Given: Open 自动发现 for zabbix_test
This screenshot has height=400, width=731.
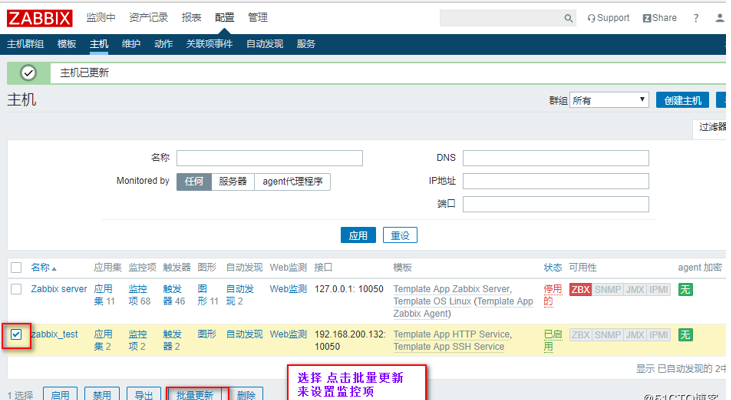Looking at the screenshot, I should [244, 334].
